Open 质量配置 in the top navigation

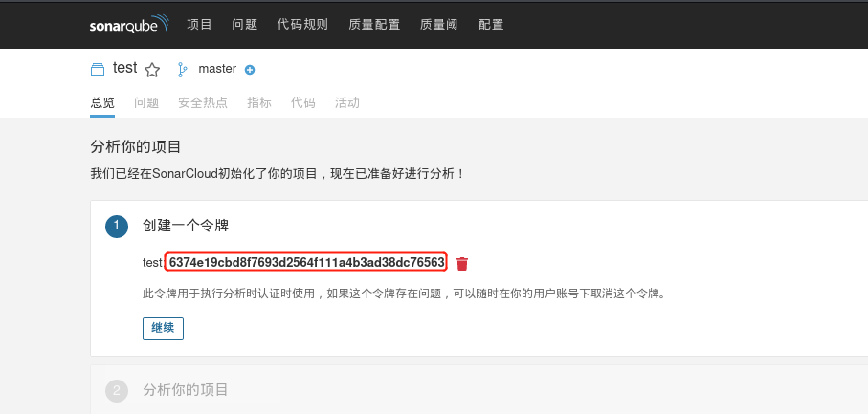click(x=374, y=24)
